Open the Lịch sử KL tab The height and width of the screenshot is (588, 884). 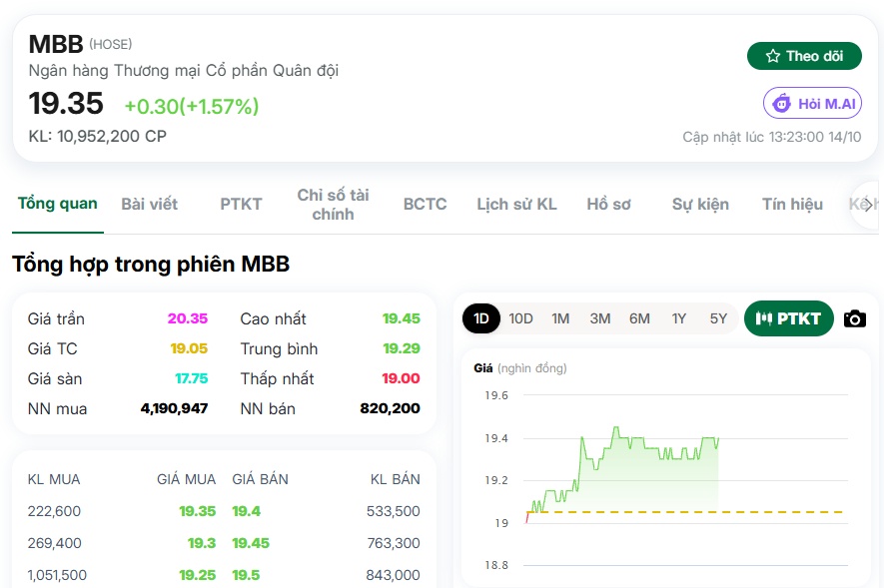516,204
